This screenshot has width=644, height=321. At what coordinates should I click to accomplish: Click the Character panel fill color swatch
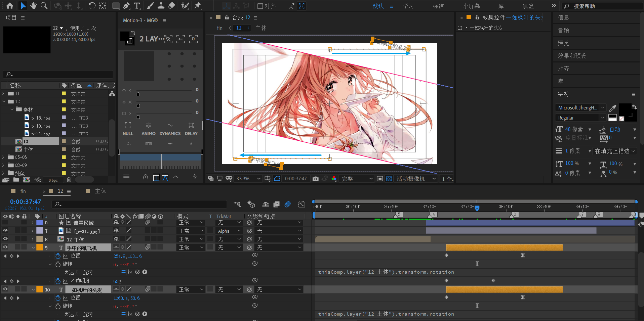click(x=625, y=109)
